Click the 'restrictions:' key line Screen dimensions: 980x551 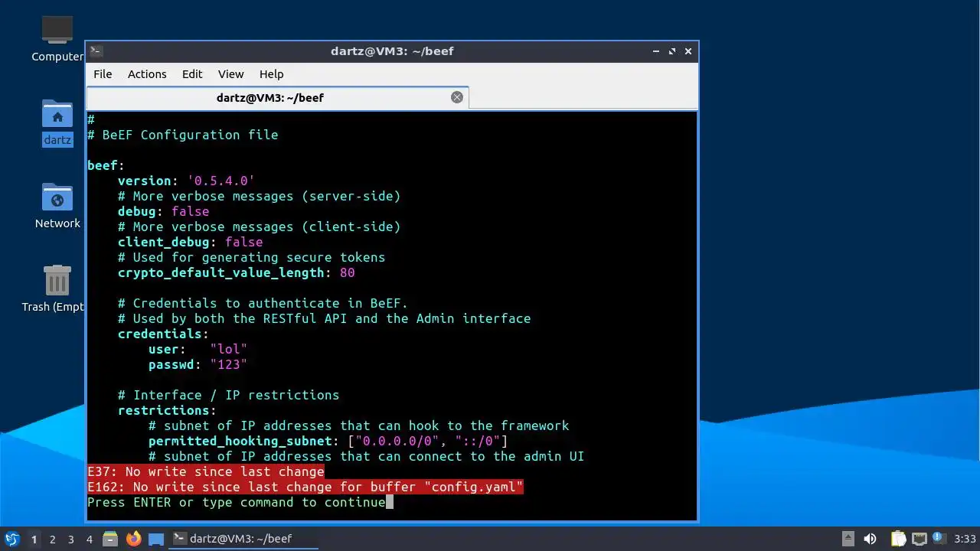point(167,410)
